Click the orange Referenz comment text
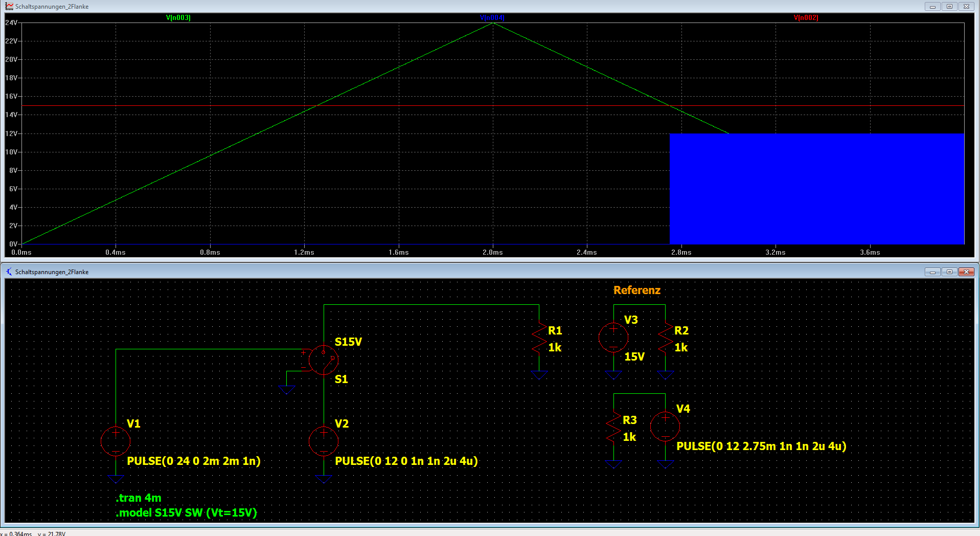This screenshot has width=980, height=536. tap(637, 290)
